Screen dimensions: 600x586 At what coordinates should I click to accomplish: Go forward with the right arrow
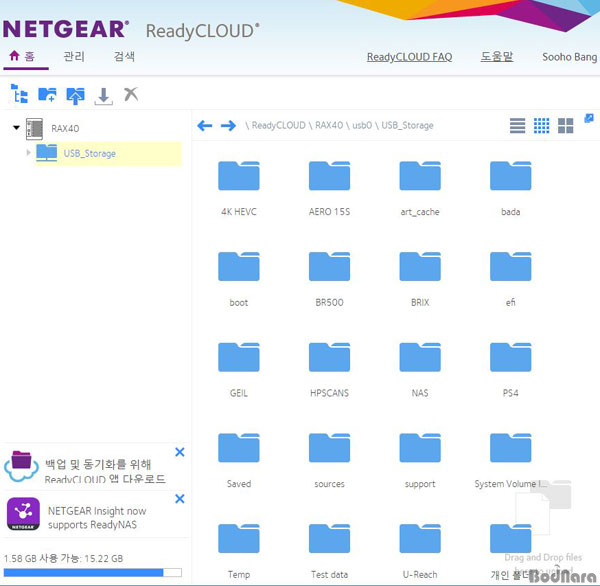(228, 126)
